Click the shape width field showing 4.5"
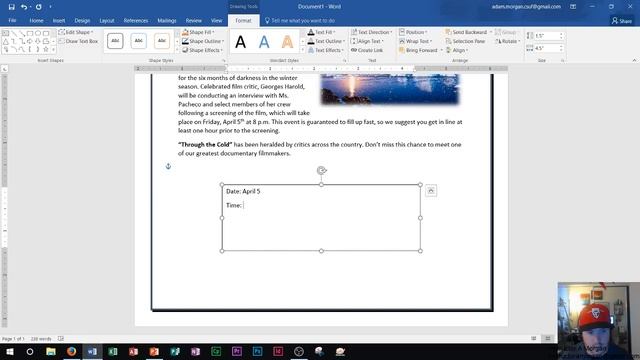Screen dimensions: 640x360 click(x=547, y=48)
